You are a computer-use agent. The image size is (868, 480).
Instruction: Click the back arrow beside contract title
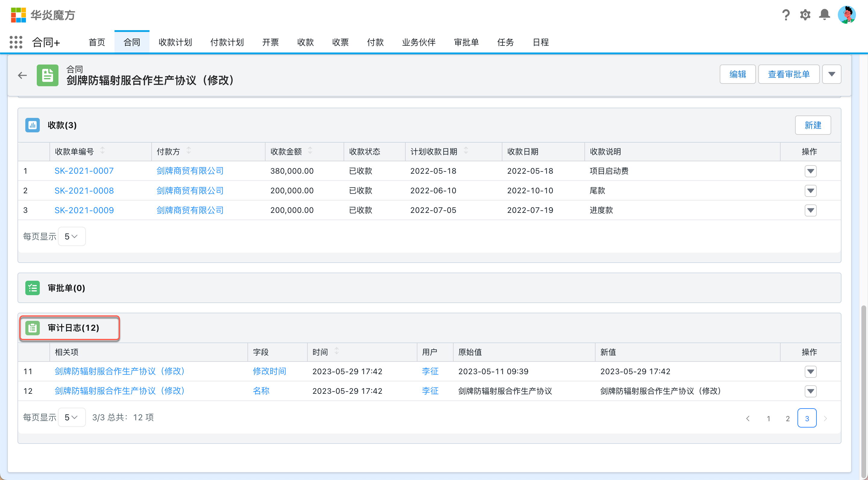click(22, 75)
